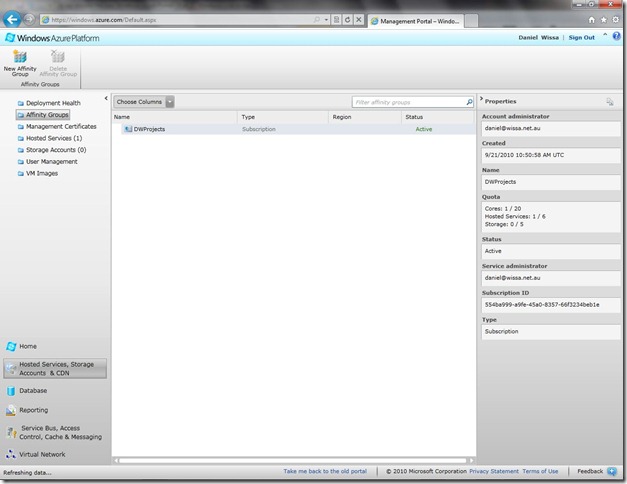Collapse the Properties panel arrow
This screenshot has height=484, width=627.
tap(481, 102)
